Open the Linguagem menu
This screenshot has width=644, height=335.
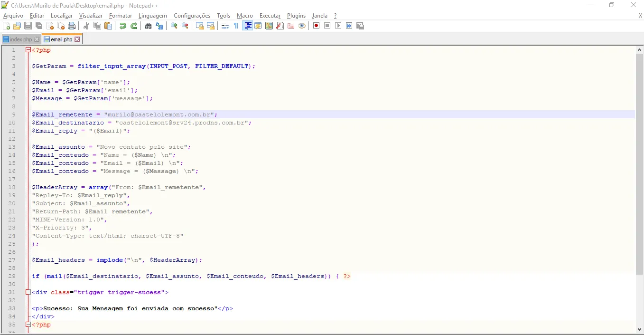point(152,16)
